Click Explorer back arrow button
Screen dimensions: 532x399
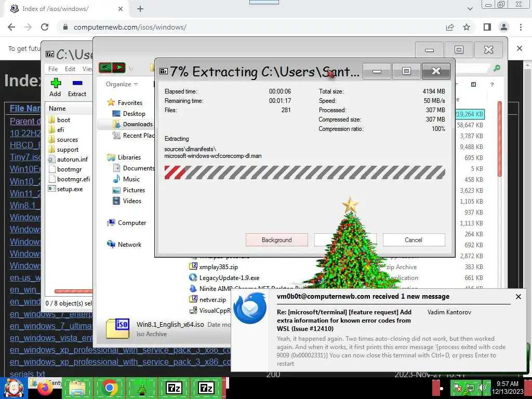click(105, 68)
